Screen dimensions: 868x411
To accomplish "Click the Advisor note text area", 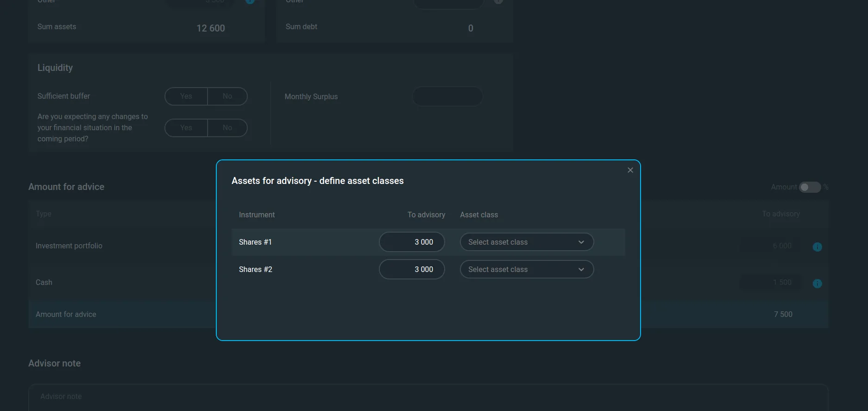I will pos(428,397).
